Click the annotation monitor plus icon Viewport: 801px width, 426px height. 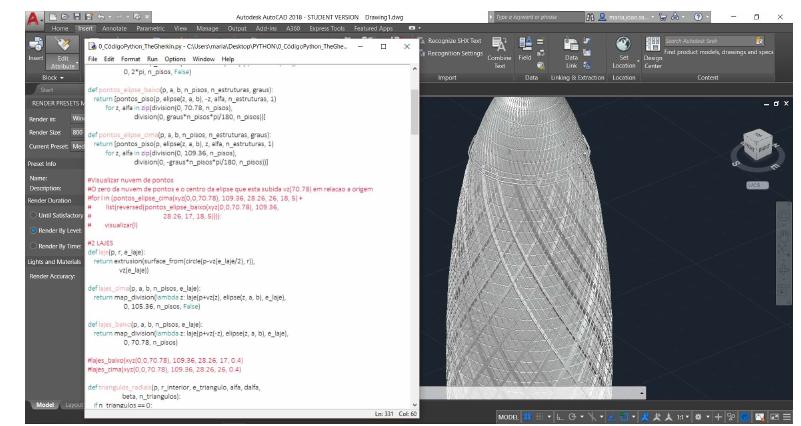[x=719, y=417]
